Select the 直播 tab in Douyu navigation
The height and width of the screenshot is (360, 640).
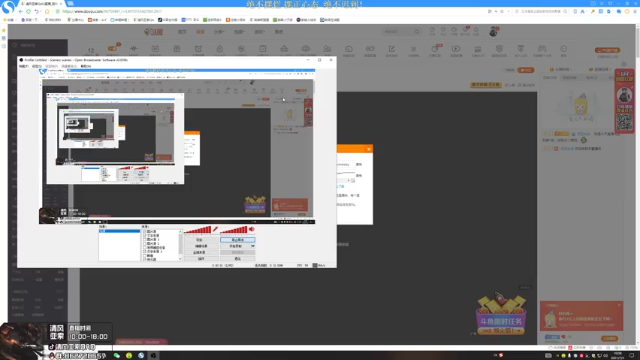point(200,32)
